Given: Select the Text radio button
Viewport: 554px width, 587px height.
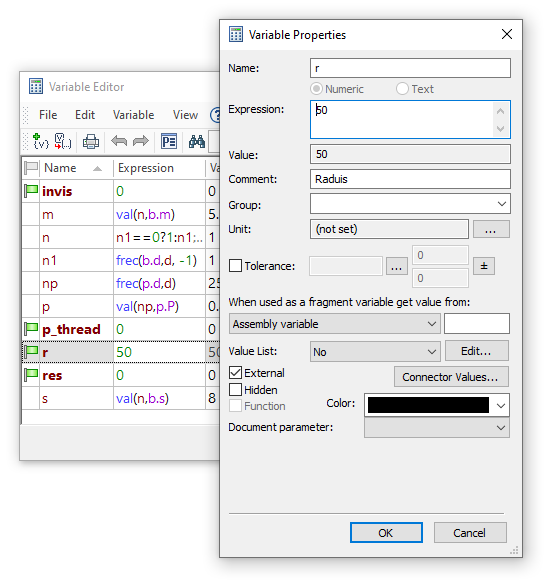Looking at the screenshot, I should (x=402, y=89).
